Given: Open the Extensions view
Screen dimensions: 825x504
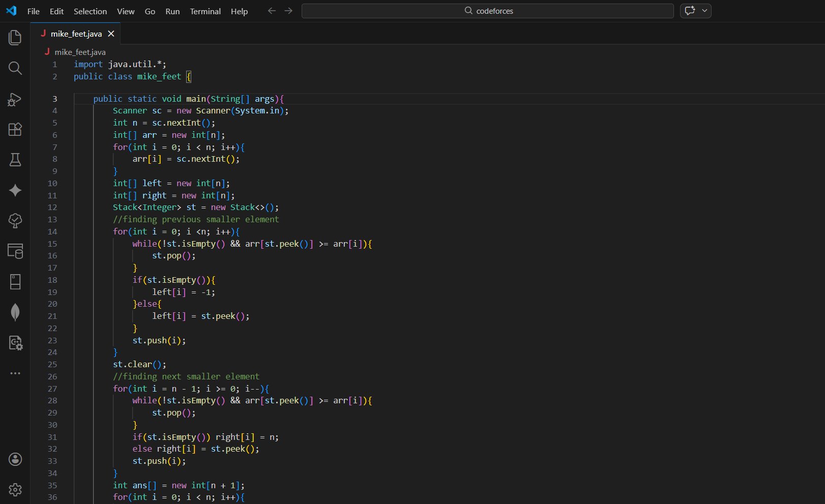Looking at the screenshot, I should pos(15,129).
